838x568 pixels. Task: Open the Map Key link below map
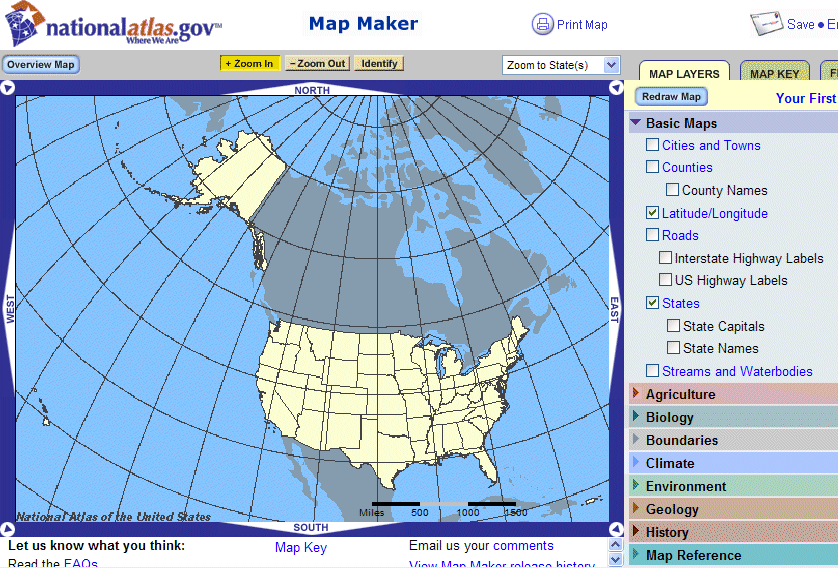tap(300, 548)
